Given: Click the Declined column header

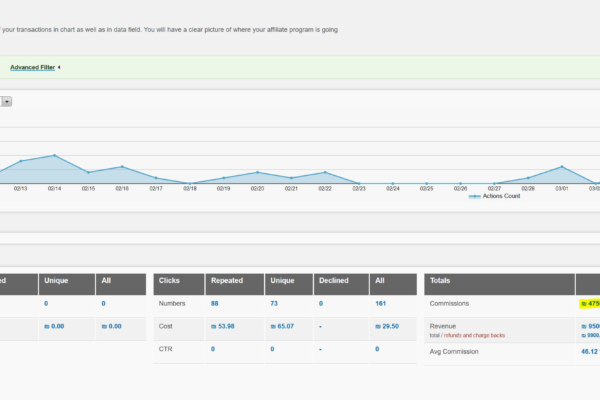Looking at the screenshot, I should (335, 281).
